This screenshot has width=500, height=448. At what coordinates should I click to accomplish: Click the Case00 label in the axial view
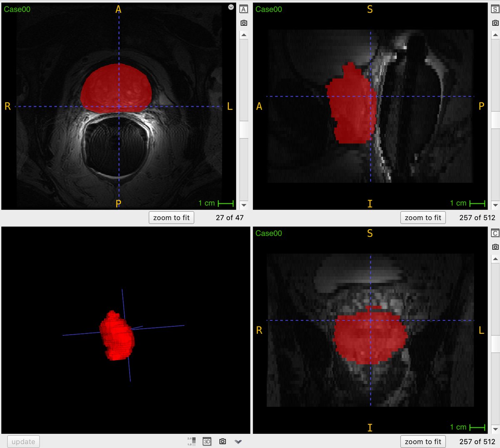point(17,9)
